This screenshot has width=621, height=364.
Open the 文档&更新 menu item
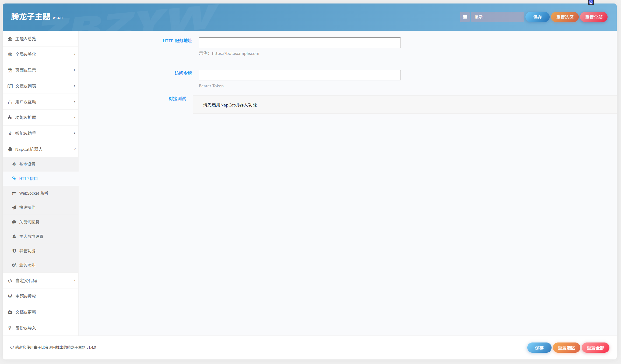pos(40,312)
